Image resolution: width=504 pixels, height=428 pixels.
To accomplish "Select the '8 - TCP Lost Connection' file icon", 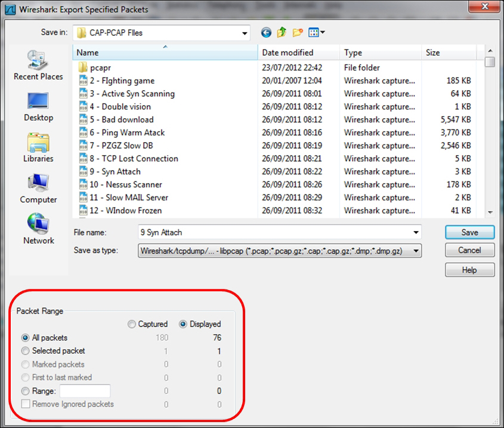I will (x=84, y=158).
